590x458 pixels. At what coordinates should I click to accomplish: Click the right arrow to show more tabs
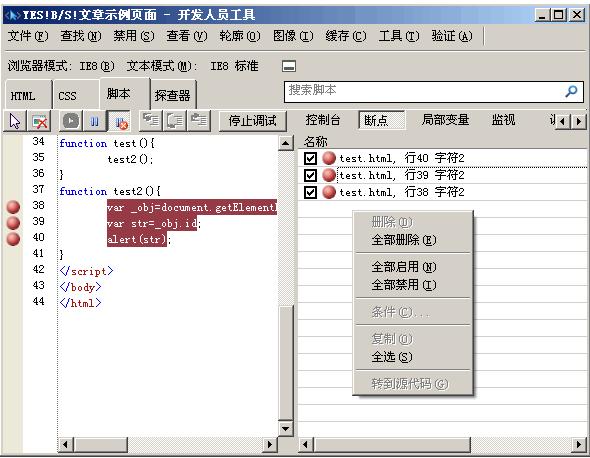tap(579, 121)
